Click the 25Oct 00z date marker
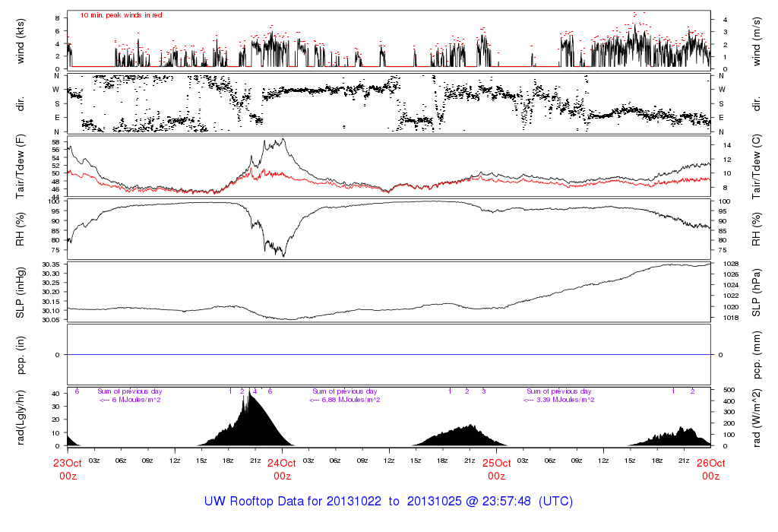The width and height of the screenshot is (778, 532). (x=496, y=469)
